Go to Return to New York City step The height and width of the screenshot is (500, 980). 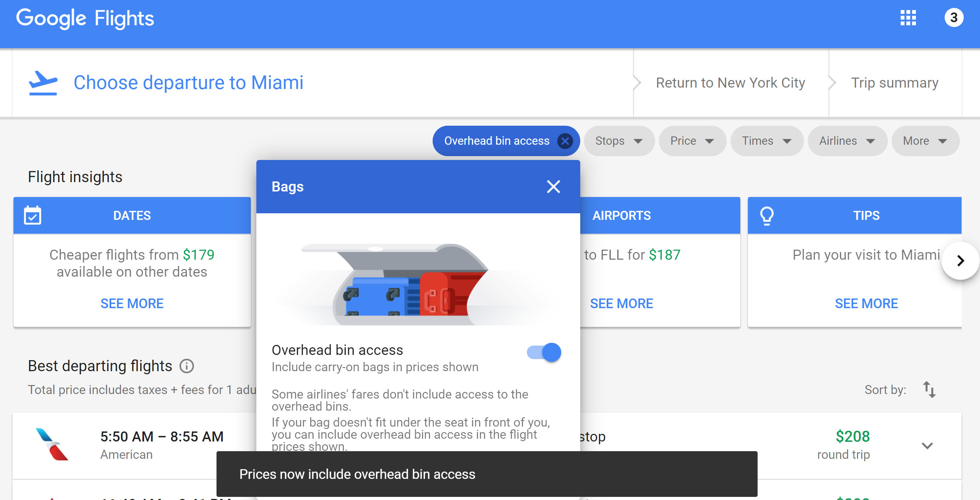(730, 83)
